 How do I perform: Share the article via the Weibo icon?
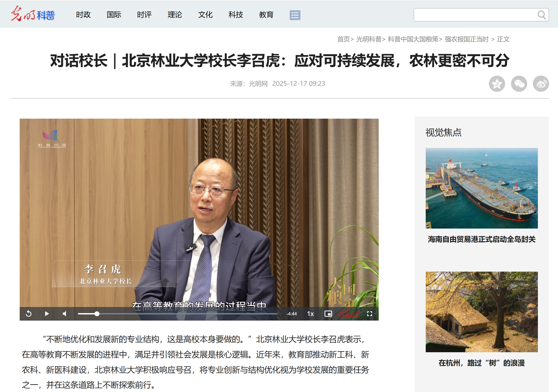click(541, 84)
